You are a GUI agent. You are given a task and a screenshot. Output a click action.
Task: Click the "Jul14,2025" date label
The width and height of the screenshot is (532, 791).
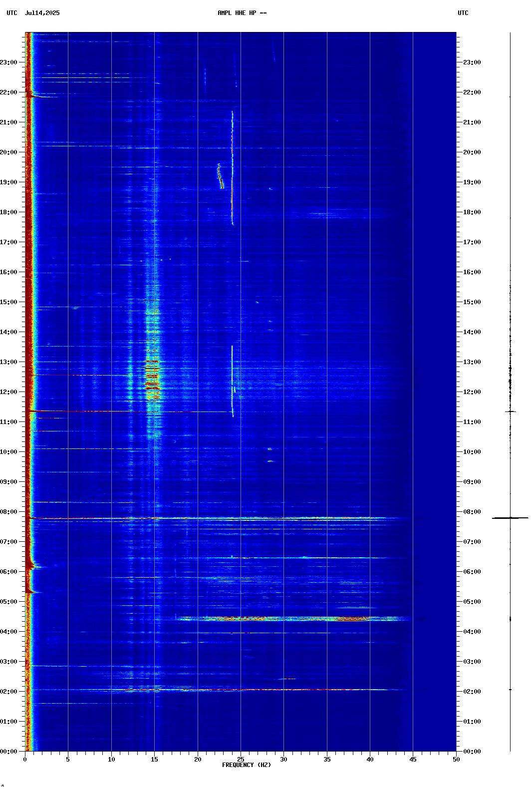[x=42, y=13]
